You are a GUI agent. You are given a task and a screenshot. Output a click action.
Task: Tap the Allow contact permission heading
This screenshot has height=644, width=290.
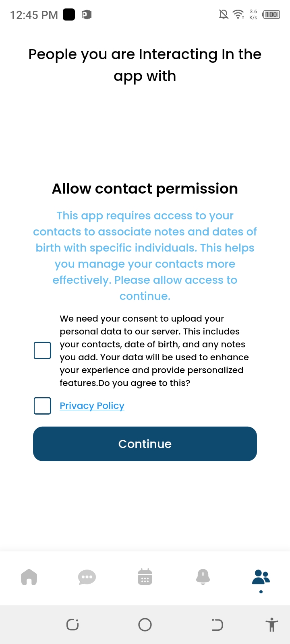pos(145,189)
